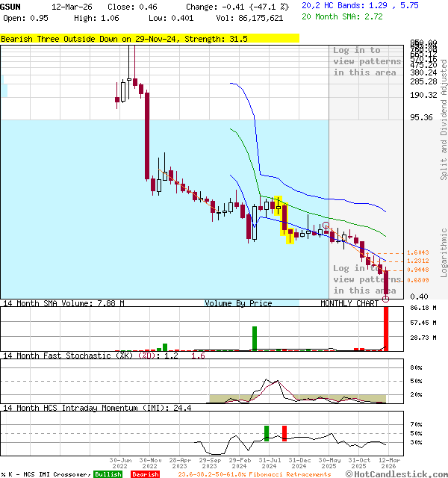Click the tall green volume bar
This screenshot has height=478, width=448.
pyautogui.click(x=255, y=338)
